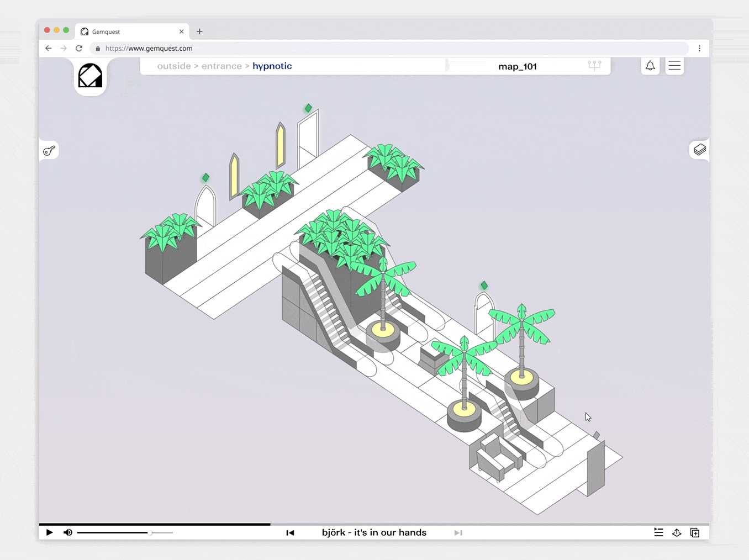Click the green gem above the tall door
The height and width of the screenshot is (560, 749).
pos(308,108)
